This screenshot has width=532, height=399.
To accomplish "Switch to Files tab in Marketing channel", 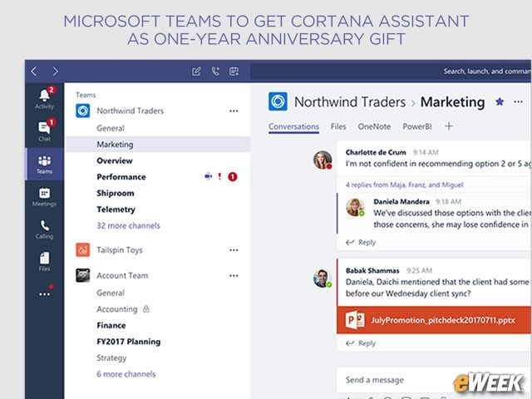I will click(338, 126).
